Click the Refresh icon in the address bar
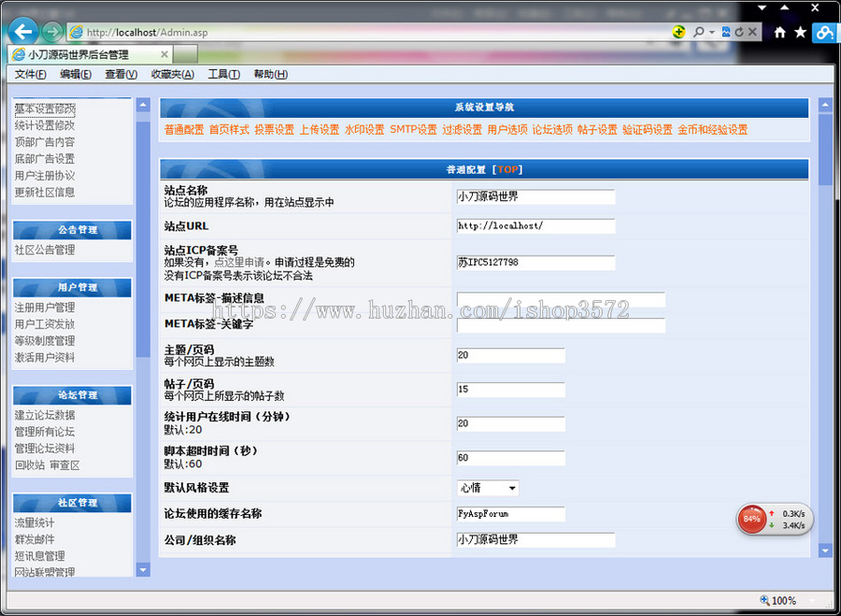 [739, 31]
